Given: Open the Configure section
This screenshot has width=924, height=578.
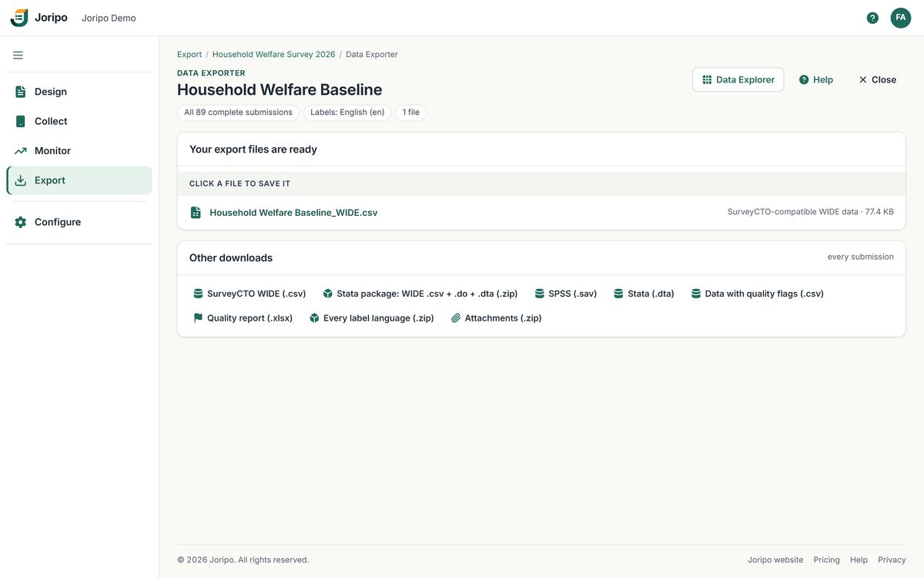Looking at the screenshot, I should tap(79, 222).
